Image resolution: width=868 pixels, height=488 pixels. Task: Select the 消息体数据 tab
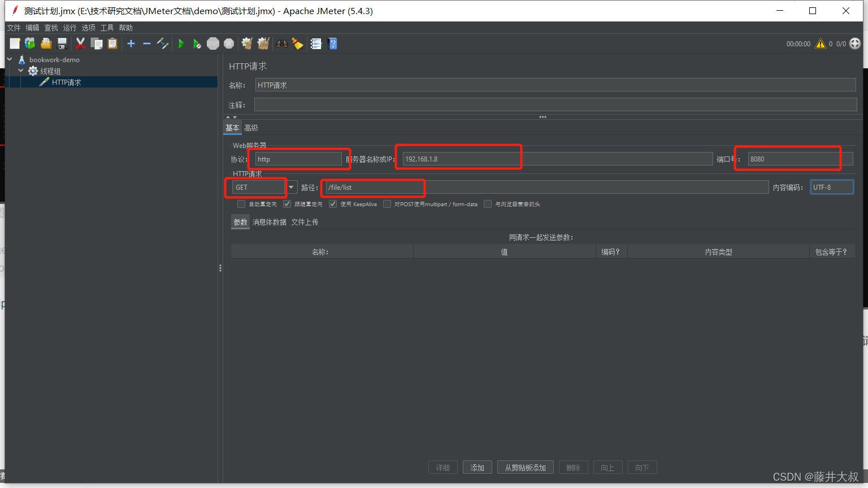pos(269,222)
